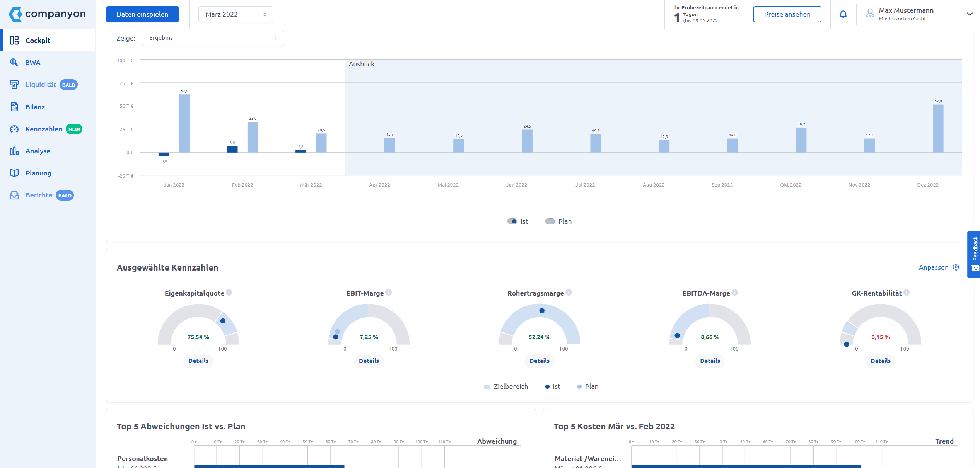Open the Zeige Ergebnis dropdown
Screen dimensions: 980x468
point(211,37)
